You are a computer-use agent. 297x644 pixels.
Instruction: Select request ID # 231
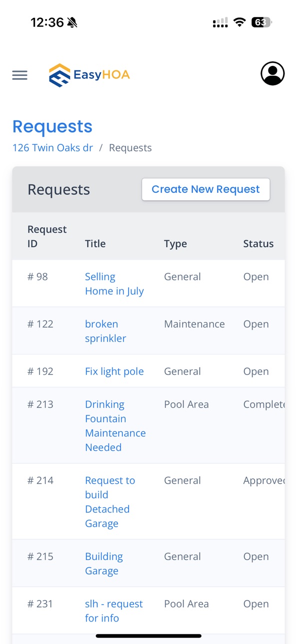[x=40, y=604]
